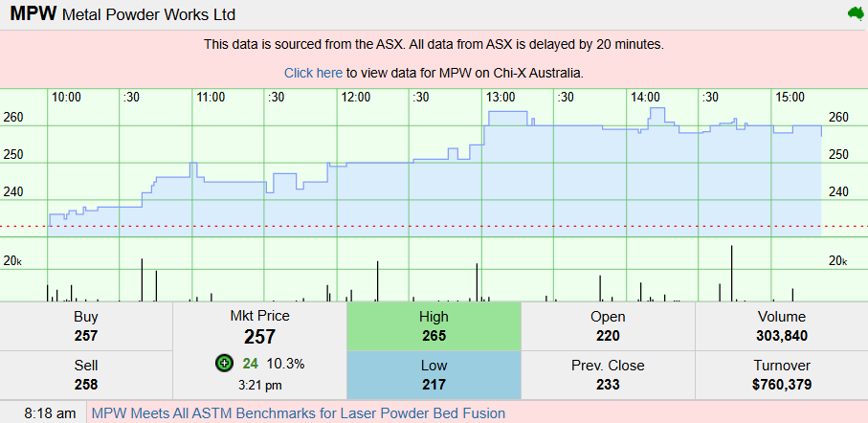Image resolution: width=868 pixels, height=423 pixels.
Task: Click the Mkt Price 257 value
Action: click(259, 337)
